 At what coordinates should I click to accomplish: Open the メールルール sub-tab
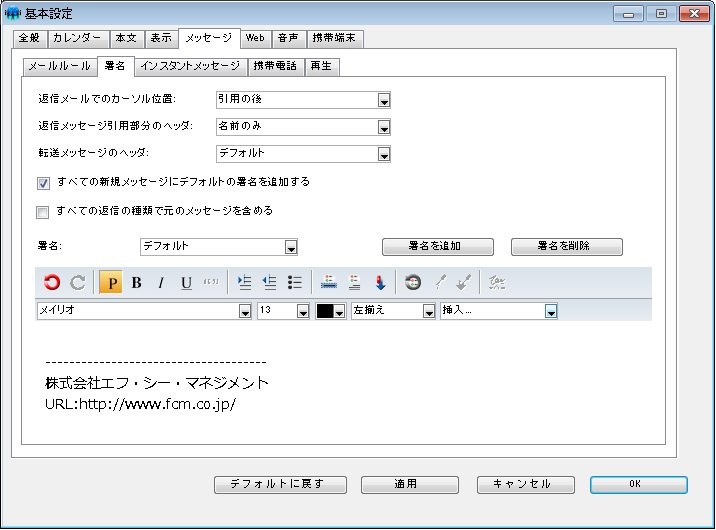pos(60,67)
